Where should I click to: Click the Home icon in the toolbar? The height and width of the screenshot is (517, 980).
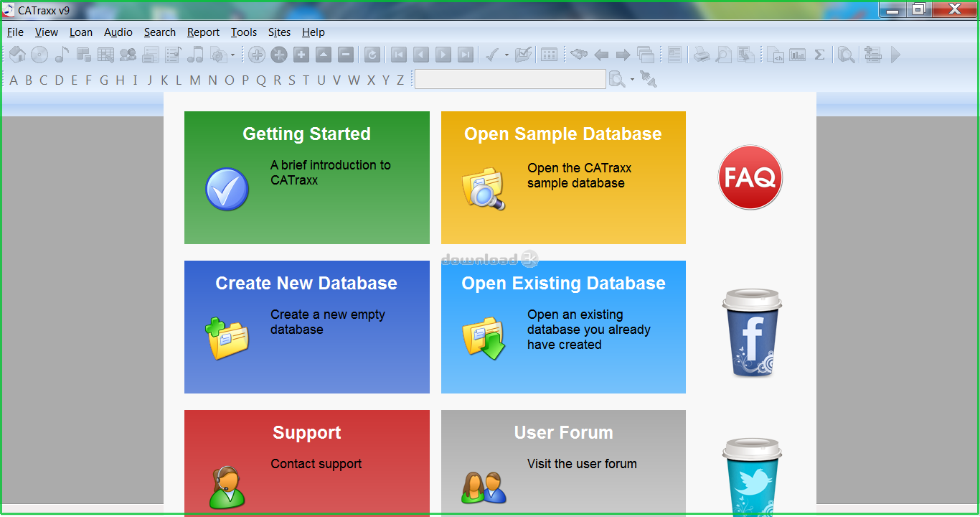coord(17,55)
